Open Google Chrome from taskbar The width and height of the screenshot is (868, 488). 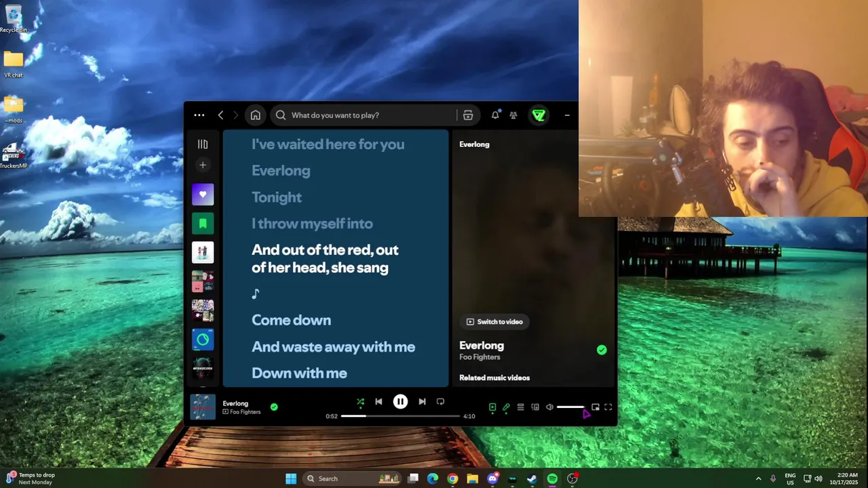click(x=452, y=479)
